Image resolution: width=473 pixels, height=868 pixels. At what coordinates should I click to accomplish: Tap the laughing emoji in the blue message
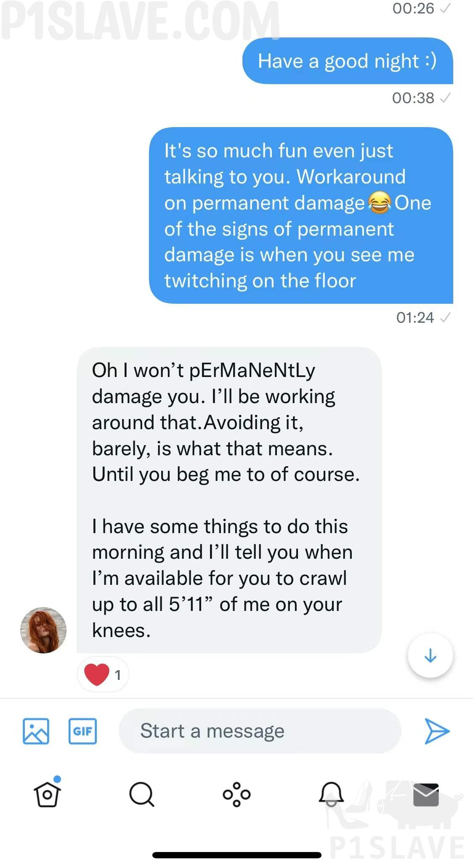[x=379, y=203]
